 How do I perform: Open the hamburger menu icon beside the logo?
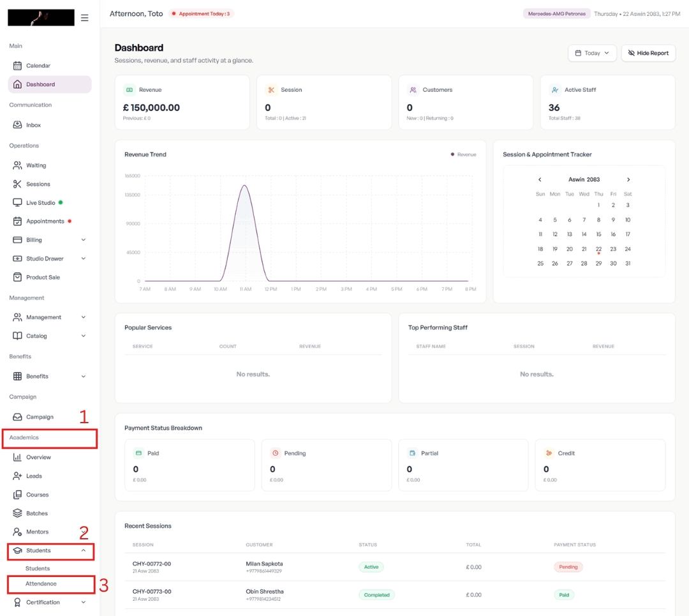tap(84, 18)
